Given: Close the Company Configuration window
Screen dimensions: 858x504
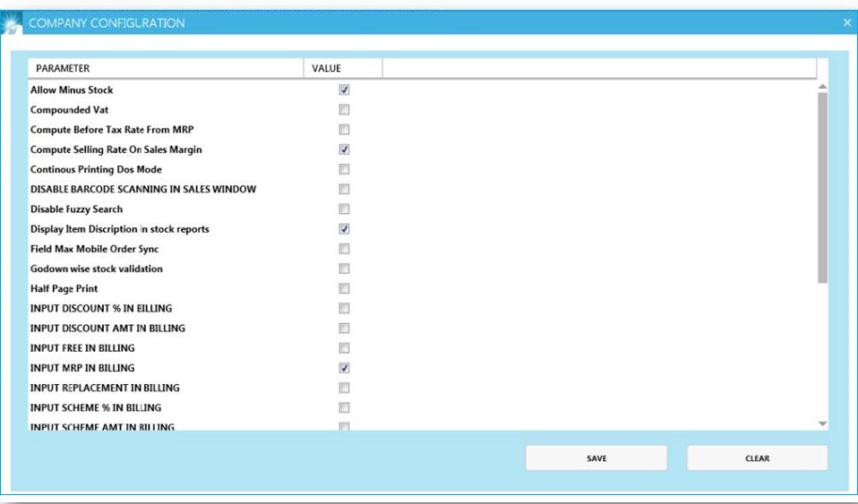Looking at the screenshot, I should click(x=847, y=22).
